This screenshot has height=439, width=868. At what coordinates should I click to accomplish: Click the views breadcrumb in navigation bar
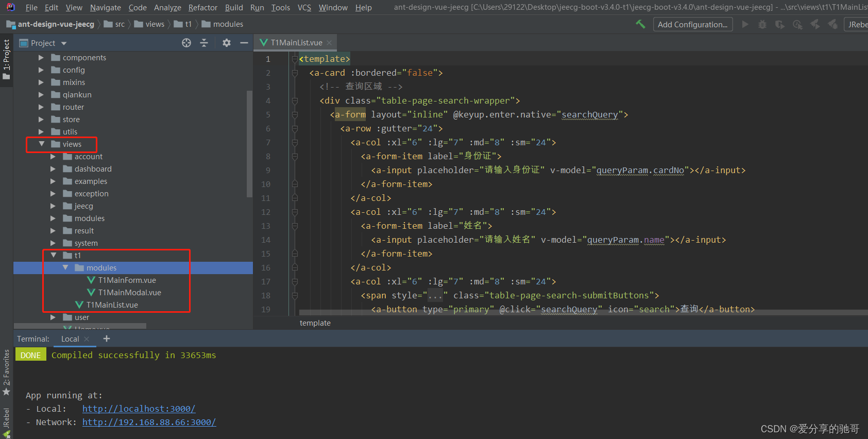pos(149,24)
